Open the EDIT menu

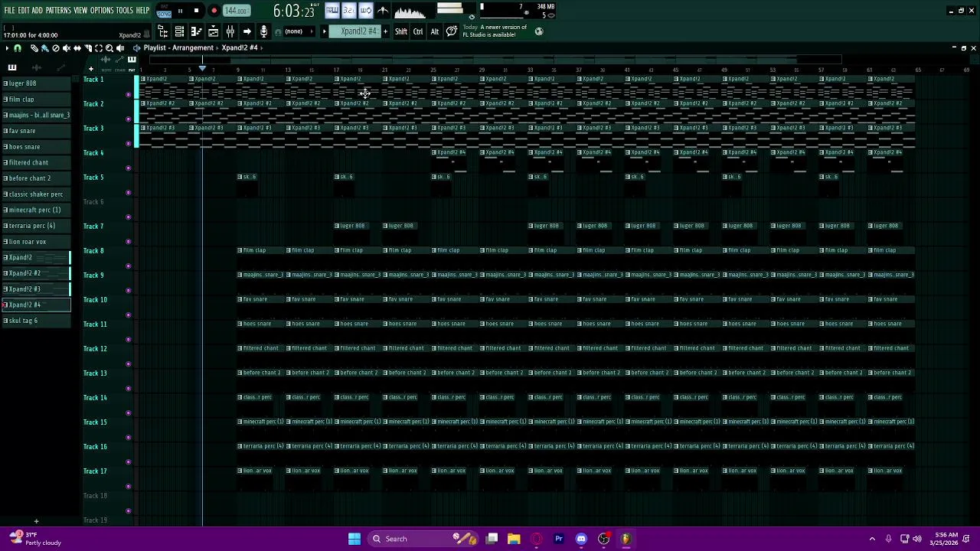[x=24, y=11]
